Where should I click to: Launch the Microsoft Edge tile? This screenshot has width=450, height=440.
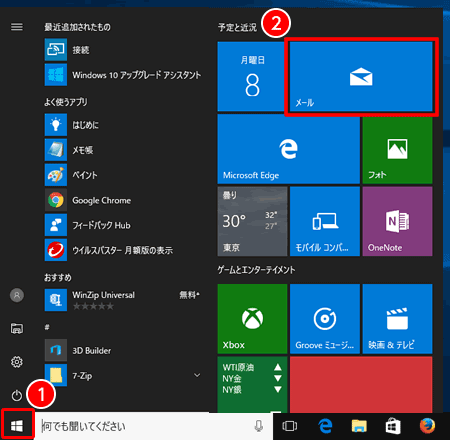click(289, 149)
